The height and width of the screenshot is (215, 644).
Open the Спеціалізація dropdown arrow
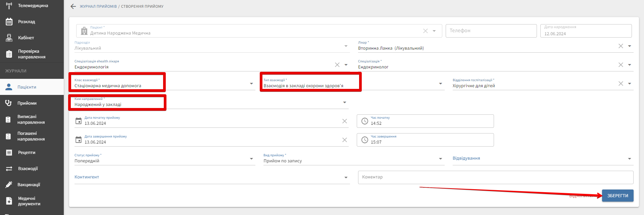click(630, 65)
